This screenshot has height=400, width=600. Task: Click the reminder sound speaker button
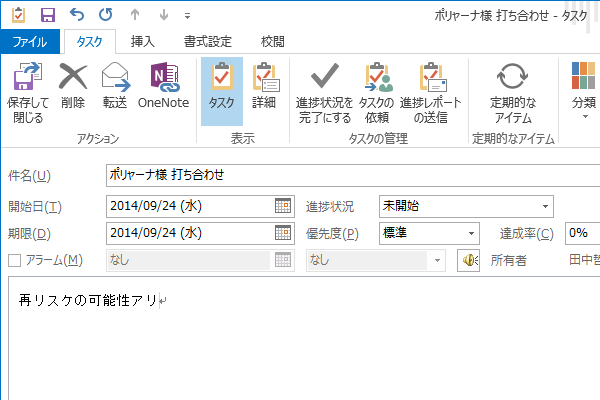click(x=468, y=260)
